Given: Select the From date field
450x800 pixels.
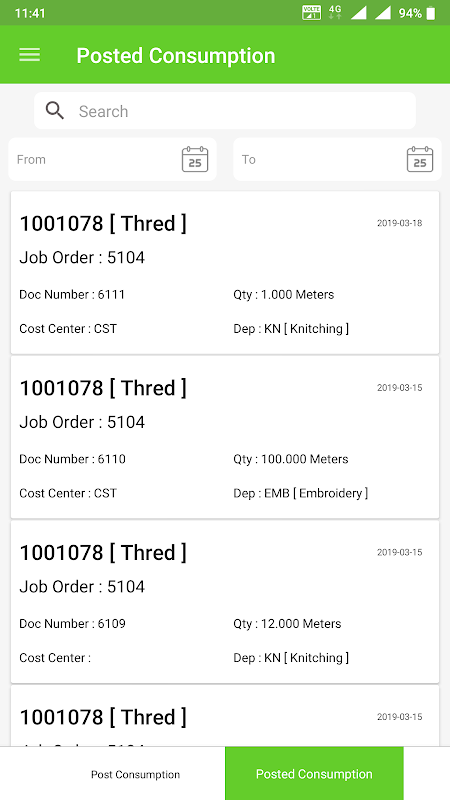Looking at the screenshot, I should (113, 159).
